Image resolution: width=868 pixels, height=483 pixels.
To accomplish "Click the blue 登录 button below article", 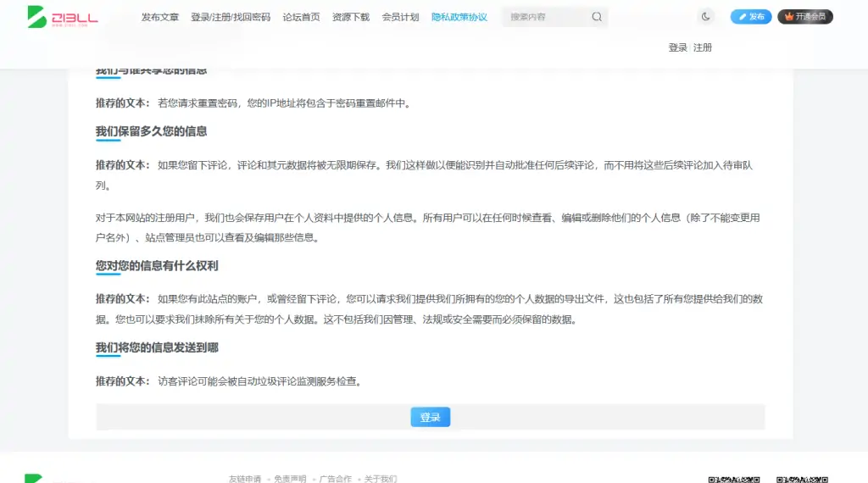I will pyautogui.click(x=430, y=417).
